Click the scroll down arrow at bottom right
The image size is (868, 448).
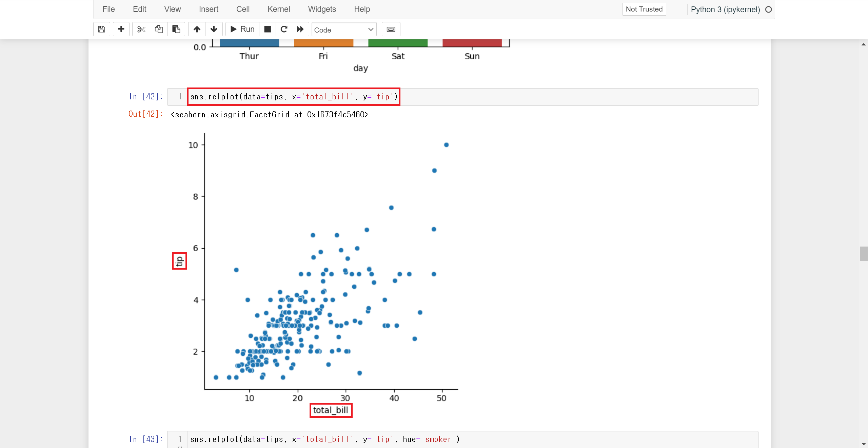(863, 444)
